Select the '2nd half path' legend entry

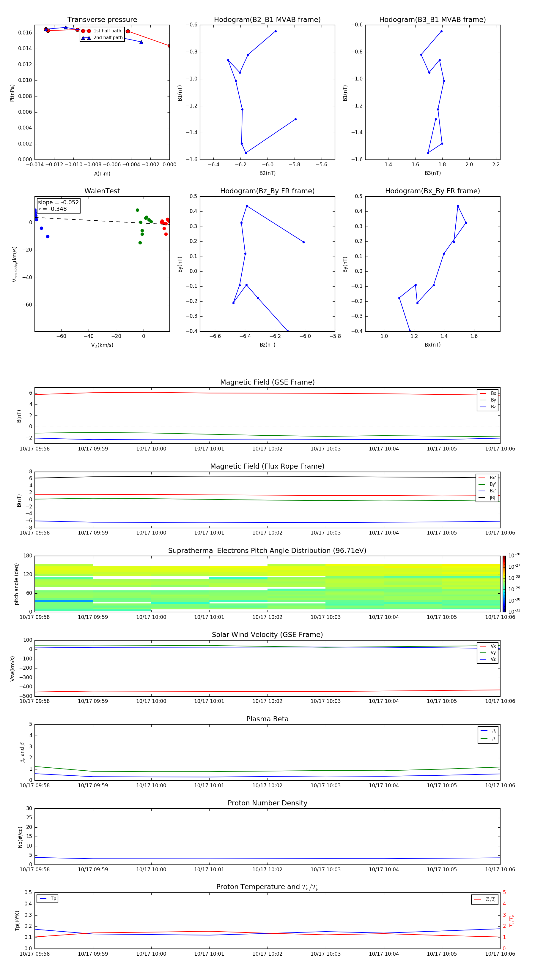pyautogui.click(x=102, y=38)
